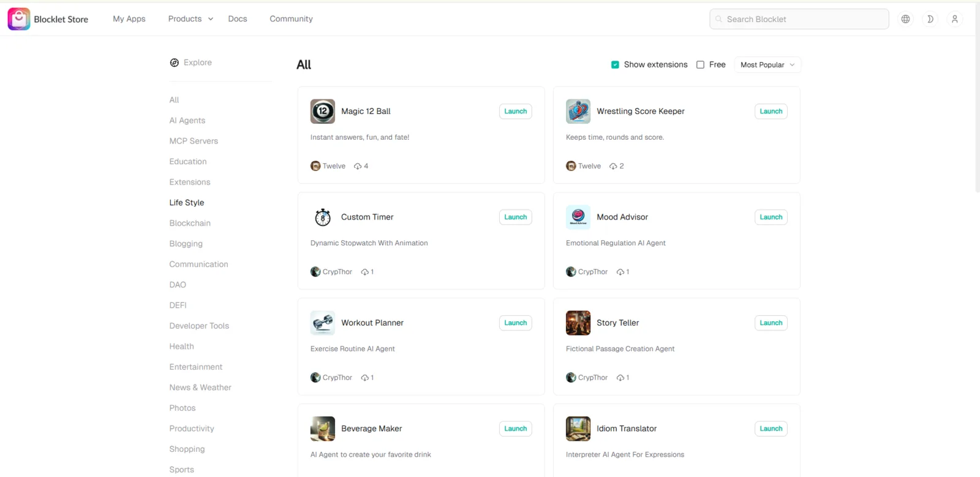Click the Mood Advisor app icon
This screenshot has width=980, height=477.
578,217
